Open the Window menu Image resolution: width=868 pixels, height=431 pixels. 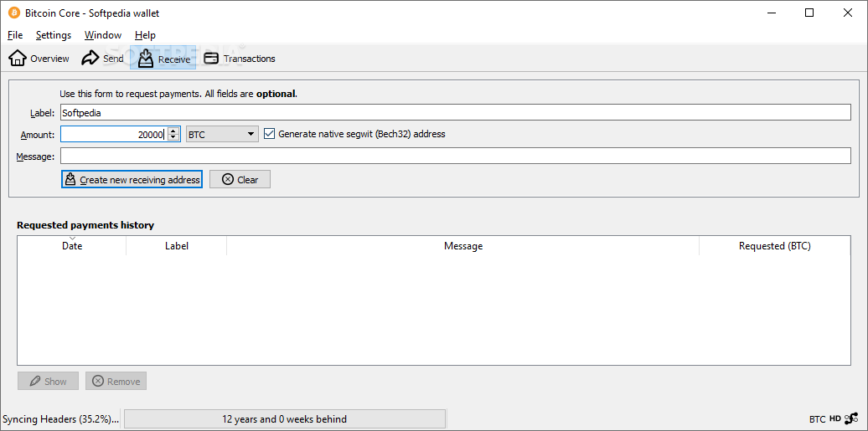click(103, 35)
